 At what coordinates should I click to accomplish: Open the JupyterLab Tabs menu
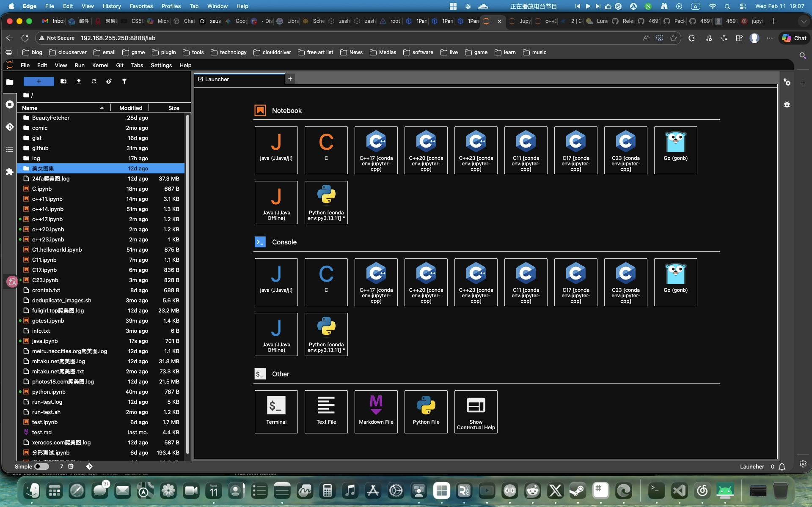click(x=137, y=65)
